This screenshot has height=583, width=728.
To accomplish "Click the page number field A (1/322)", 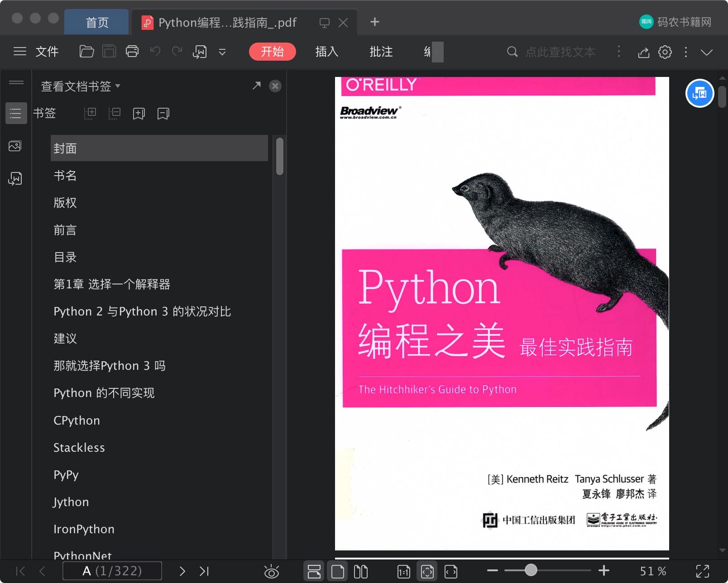I will click(x=112, y=571).
